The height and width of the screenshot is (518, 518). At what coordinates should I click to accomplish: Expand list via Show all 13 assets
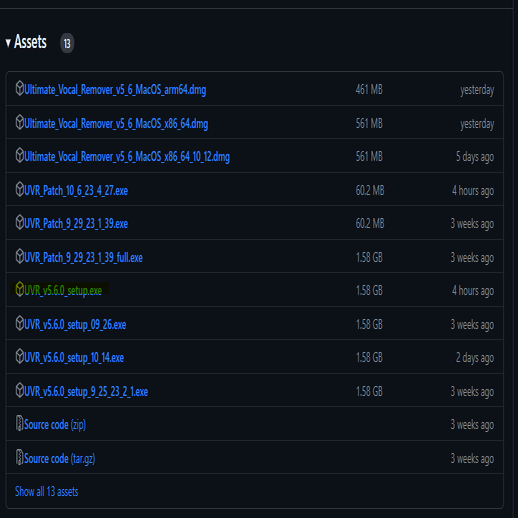(46, 492)
